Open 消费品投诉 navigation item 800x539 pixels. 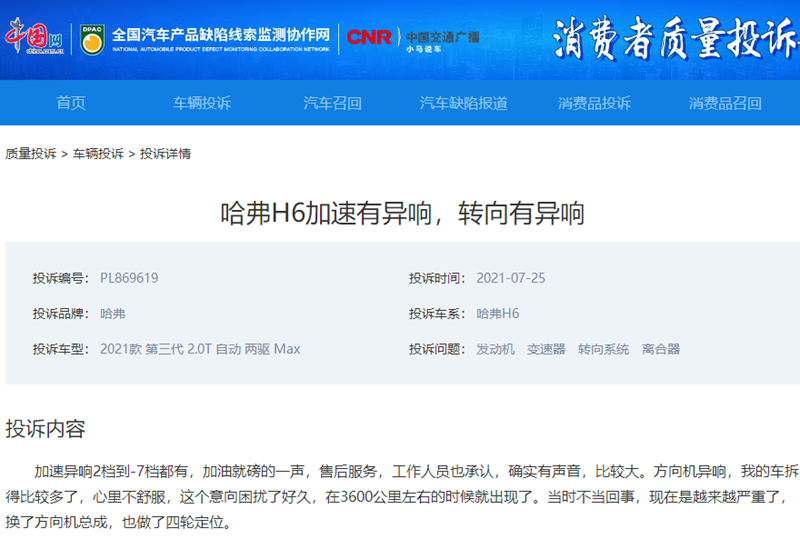click(x=594, y=103)
